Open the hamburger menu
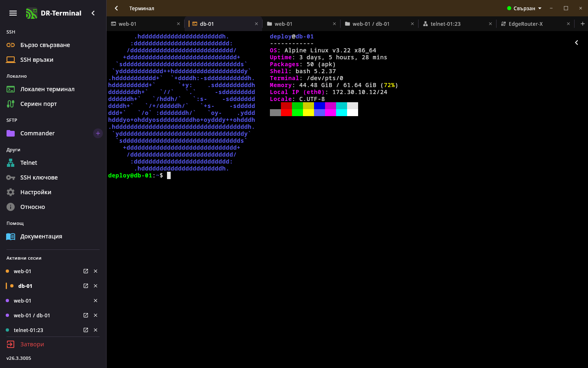588x368 pixels. pyautogui.click(x=13, y=13)
